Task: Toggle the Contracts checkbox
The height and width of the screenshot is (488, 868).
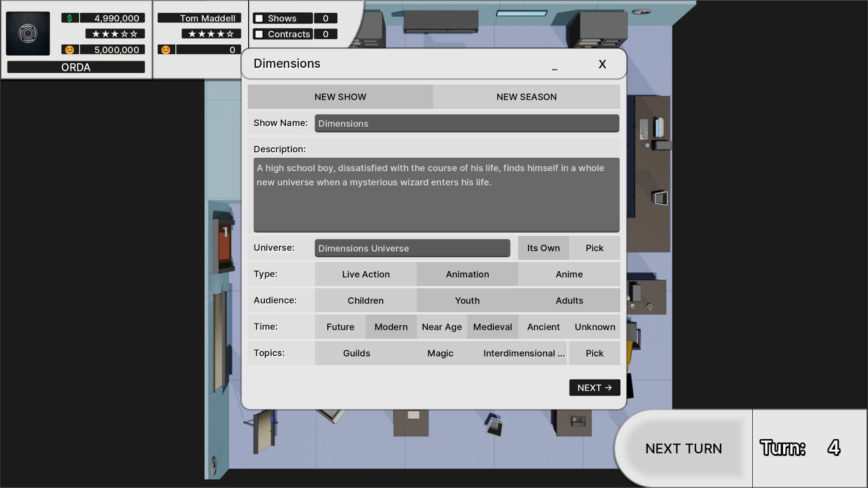Action: (258, 34)
